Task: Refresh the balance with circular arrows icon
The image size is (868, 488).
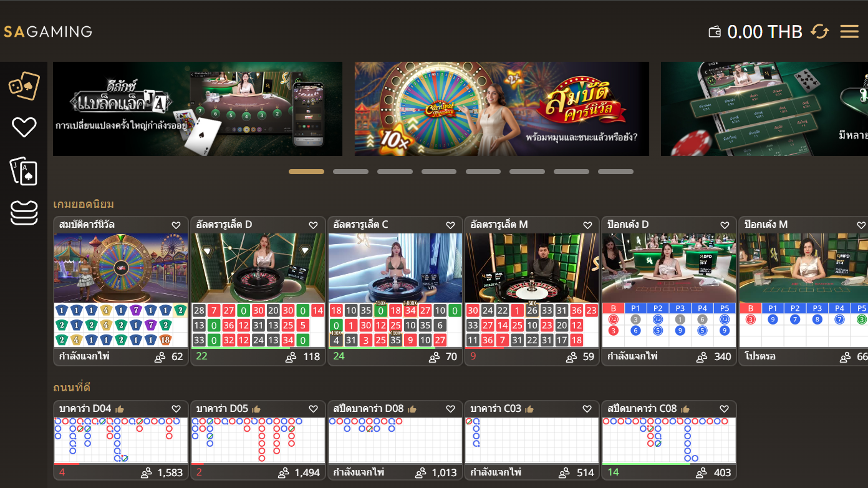Action: pyautogui.click(x=819, y=31)
